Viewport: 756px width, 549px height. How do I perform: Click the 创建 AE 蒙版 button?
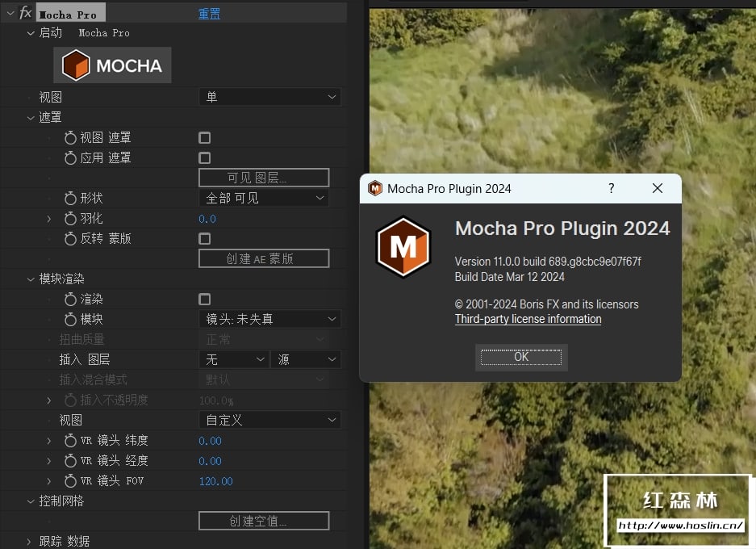[264, 258]
